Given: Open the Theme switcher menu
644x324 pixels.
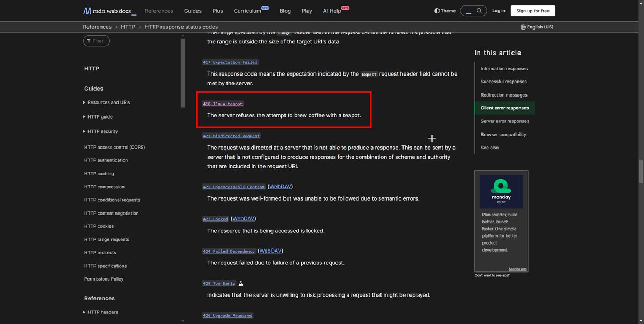Looking at the screenshot, I should coord(445,11).
